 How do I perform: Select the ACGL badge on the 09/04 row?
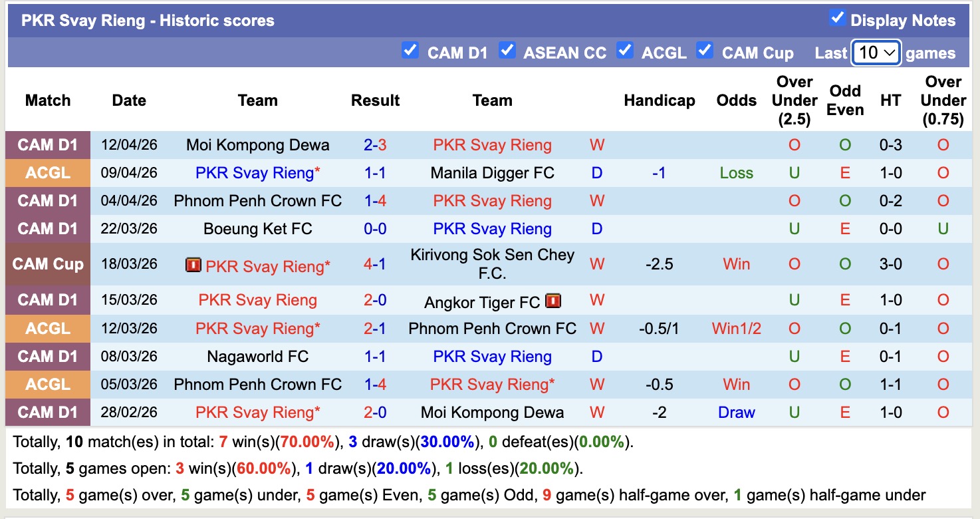47,173
